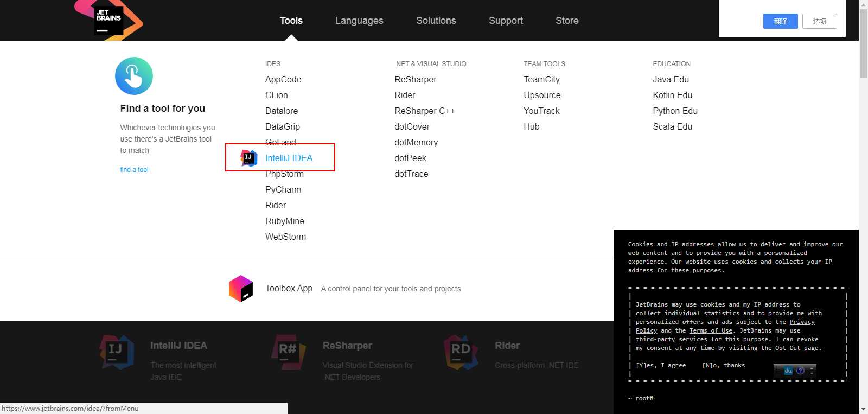Click the Toolbox App cube icon
Image resolution: width=868 pixels, height=414 pixels.
pos(241,289)
